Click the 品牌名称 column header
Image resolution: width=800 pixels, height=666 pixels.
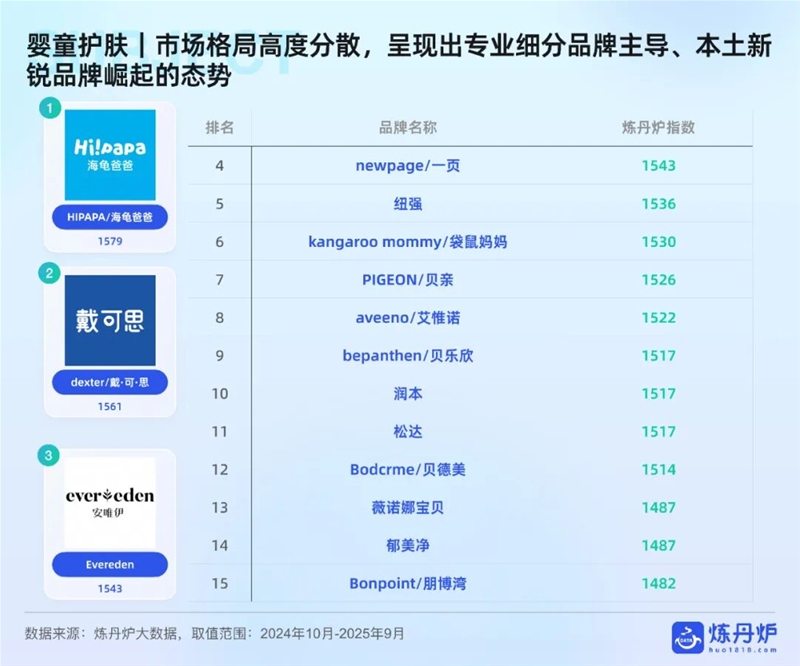pos(408,128)
